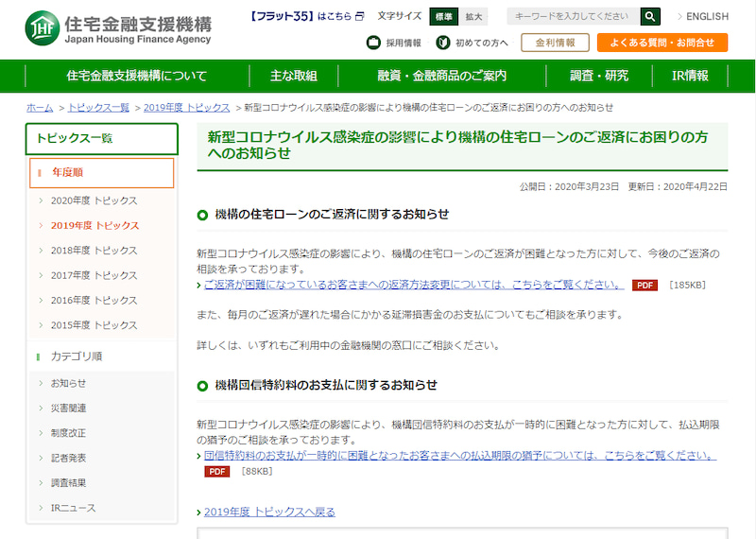The width and height of the screenshot is (756, 539).
Task: Expand the 年度順 sidebar section
Action: pyautogui.click(x=102, y=172)
